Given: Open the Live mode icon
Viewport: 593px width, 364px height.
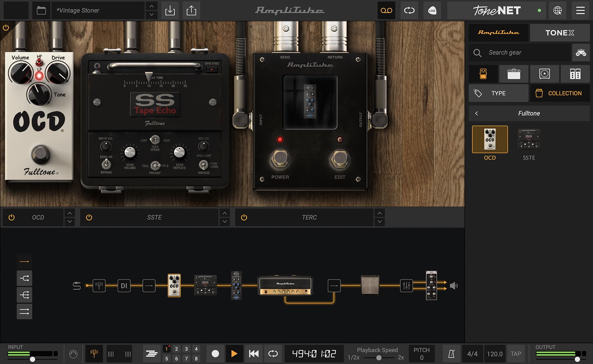Looking at the screenshot, I should tap(432, 11).
